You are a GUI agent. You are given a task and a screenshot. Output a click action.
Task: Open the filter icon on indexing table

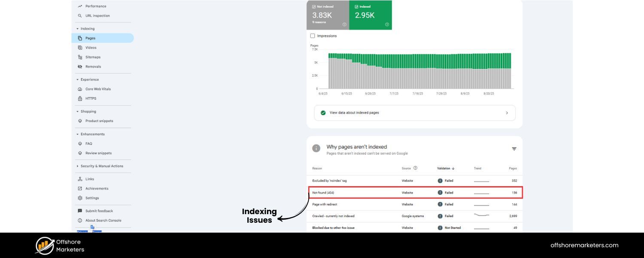tap(514, 149)
